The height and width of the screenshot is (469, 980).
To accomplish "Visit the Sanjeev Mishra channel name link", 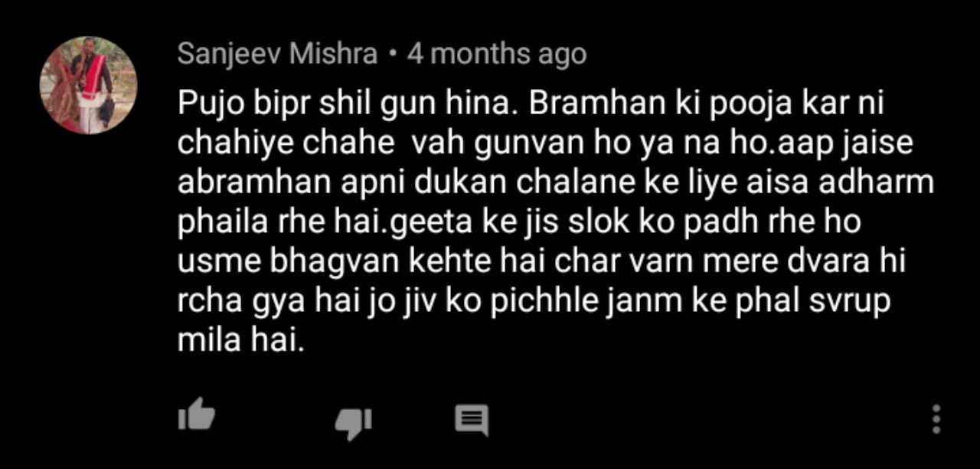I will 277,54.
